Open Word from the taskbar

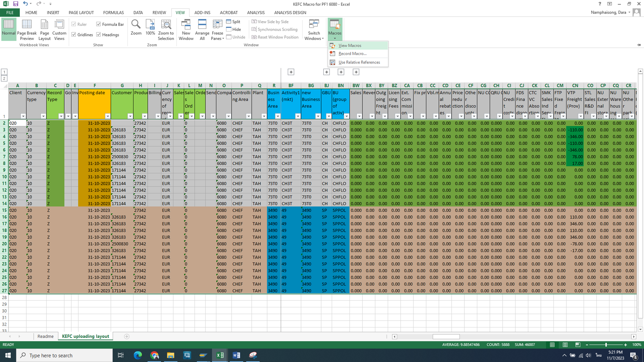(x=236, y=355)
